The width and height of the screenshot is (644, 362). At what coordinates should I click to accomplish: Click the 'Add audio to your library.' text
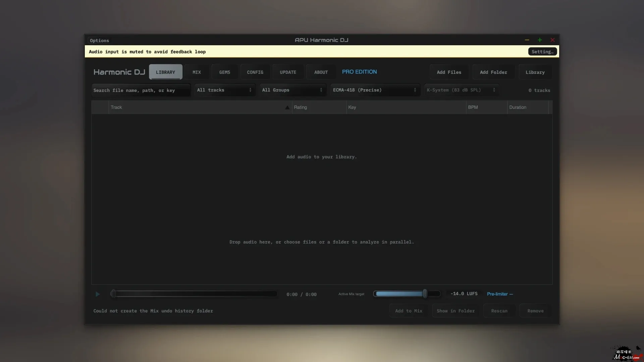(321, 157)
